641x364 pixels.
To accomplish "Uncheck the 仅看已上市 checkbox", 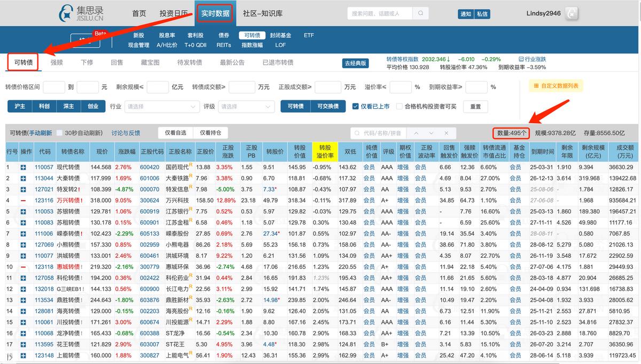I will coord(356,106).
